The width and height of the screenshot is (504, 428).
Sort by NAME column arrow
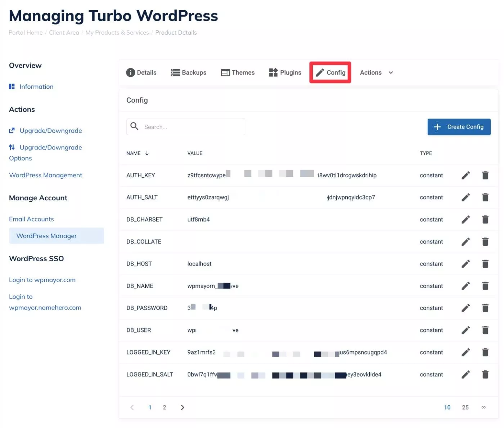pos(147,153)
